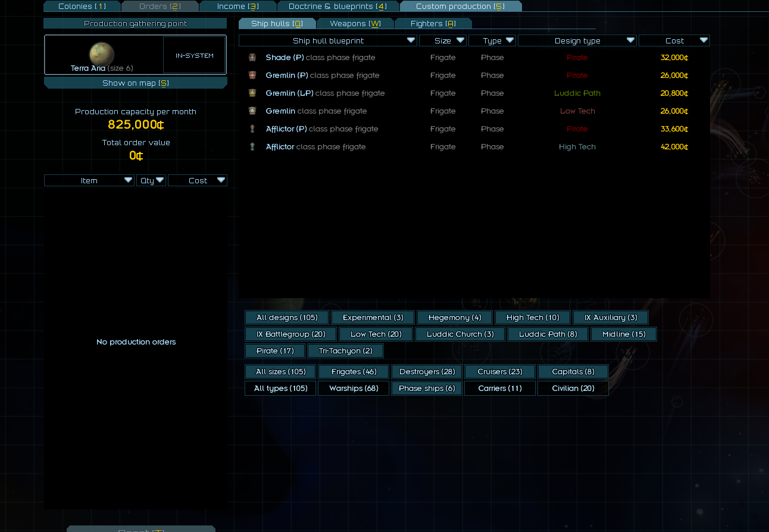The image size is (769, 532).
Task: Sort the orders list by Cost header
Action: tap(198, 180)
